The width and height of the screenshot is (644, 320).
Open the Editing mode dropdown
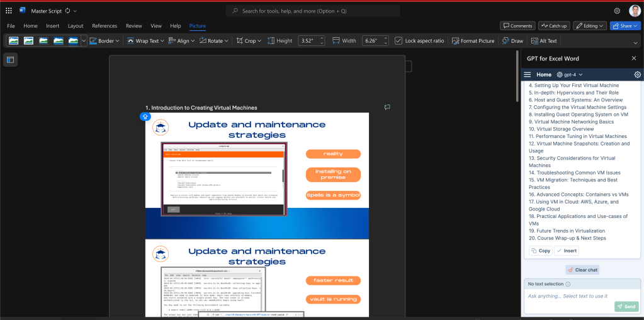(590, 26)
